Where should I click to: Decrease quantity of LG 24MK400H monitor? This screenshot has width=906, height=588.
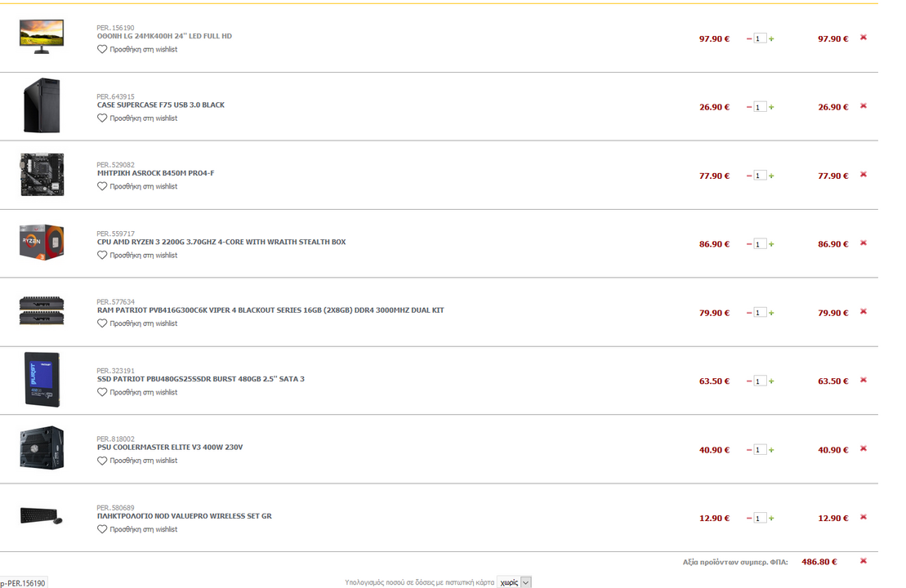point(749,38)
